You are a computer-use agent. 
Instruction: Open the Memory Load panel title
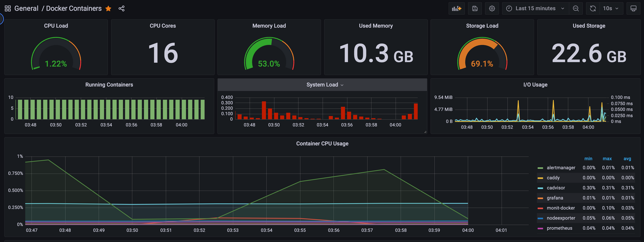point(269,26)
